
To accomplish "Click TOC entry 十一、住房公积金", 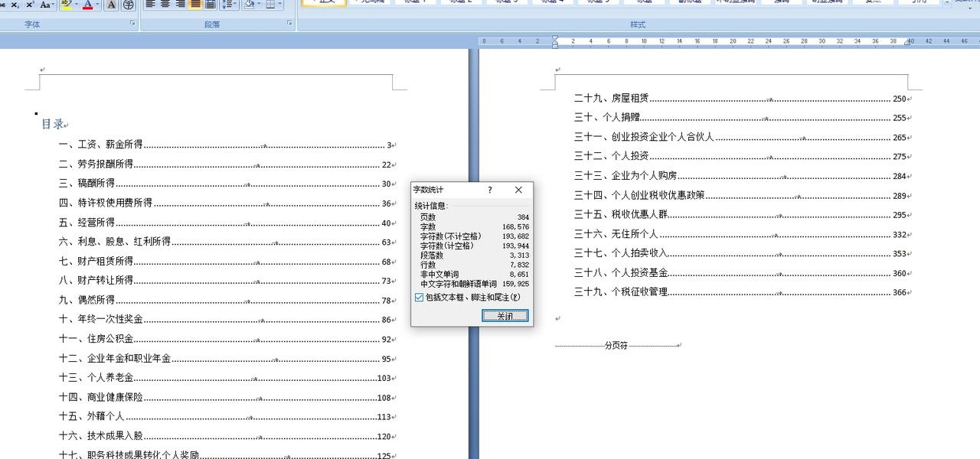I will (227, 339).
